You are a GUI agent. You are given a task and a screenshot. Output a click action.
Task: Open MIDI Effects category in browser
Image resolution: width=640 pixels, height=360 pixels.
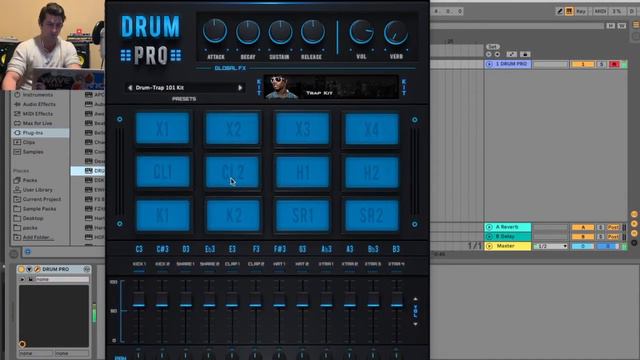pos(38,113)
